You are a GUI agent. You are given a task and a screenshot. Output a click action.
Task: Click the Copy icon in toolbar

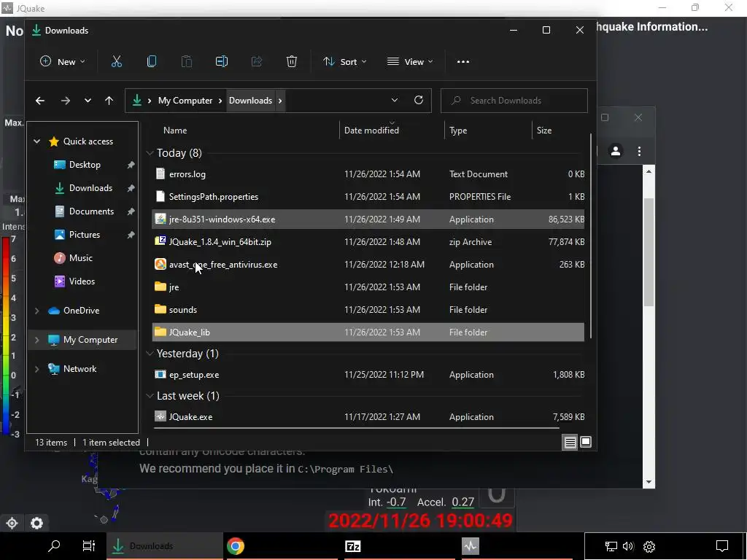pyautogui.click(x=152, y=61)
